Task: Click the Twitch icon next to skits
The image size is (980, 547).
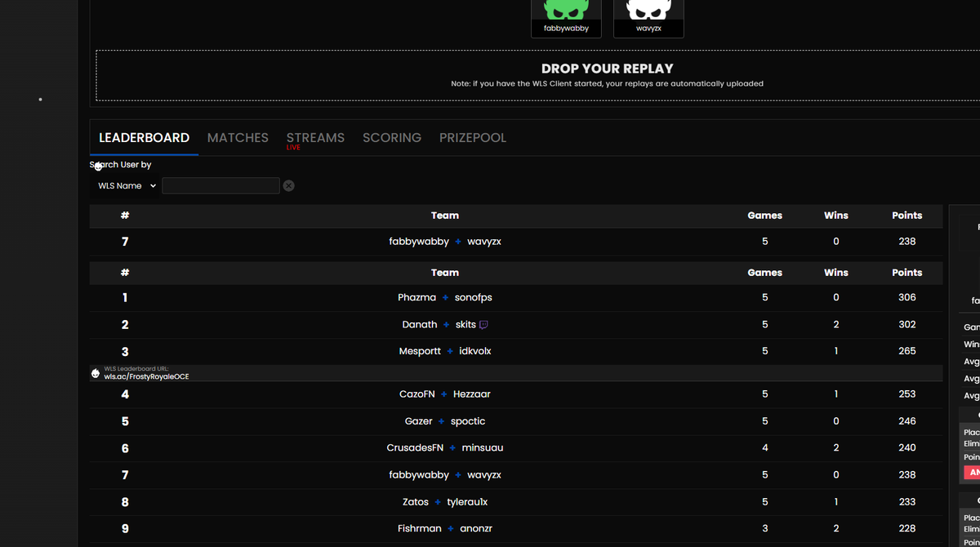Action: point(483,325)
